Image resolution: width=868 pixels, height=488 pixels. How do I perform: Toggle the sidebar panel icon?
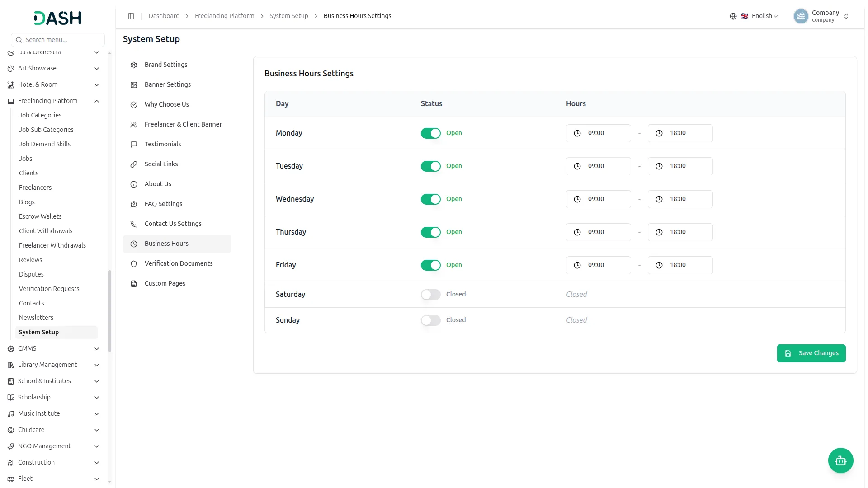131,16
